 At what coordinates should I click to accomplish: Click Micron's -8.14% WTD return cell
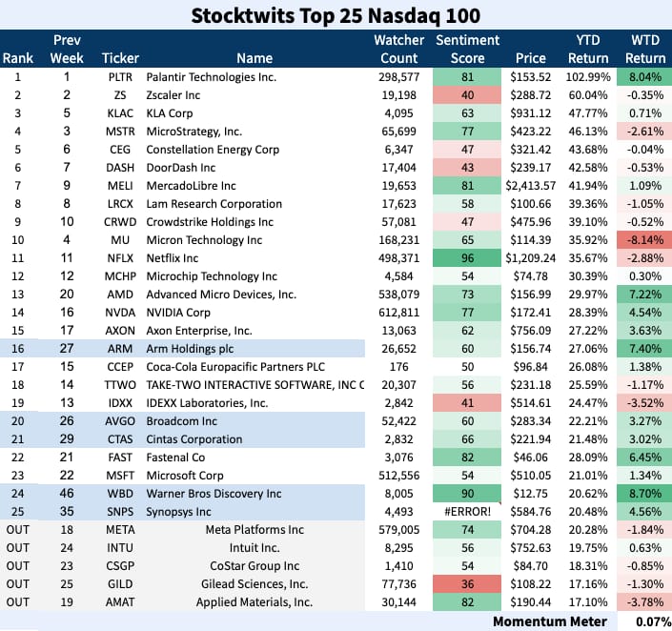pos(644,240)
